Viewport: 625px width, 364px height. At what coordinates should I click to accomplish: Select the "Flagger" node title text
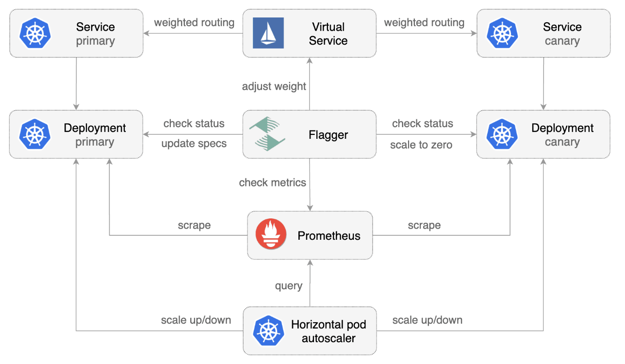click(328, 134)
